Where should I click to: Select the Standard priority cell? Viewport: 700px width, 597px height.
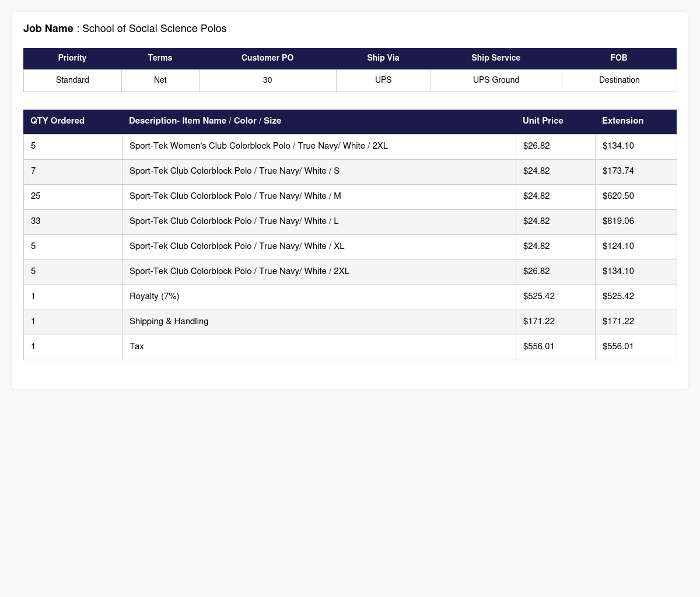pyautogui.click(x=72, y=80)
